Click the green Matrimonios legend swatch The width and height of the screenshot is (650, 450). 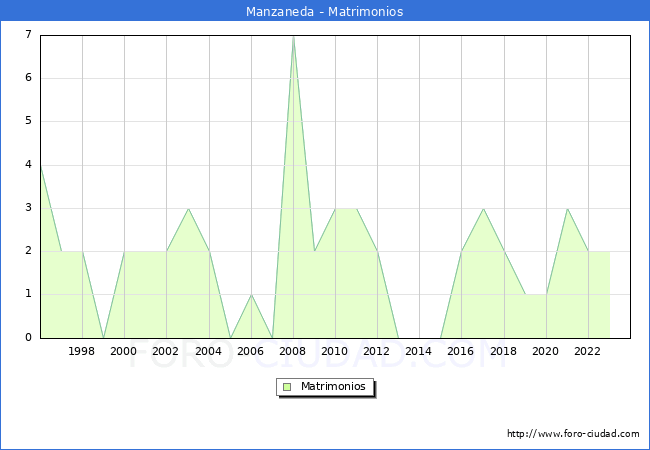coord(287,387)
